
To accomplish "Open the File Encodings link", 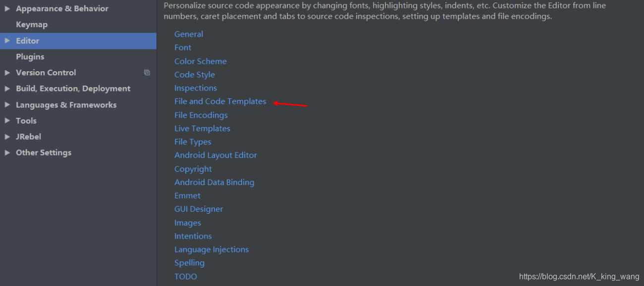I will 201,115.
